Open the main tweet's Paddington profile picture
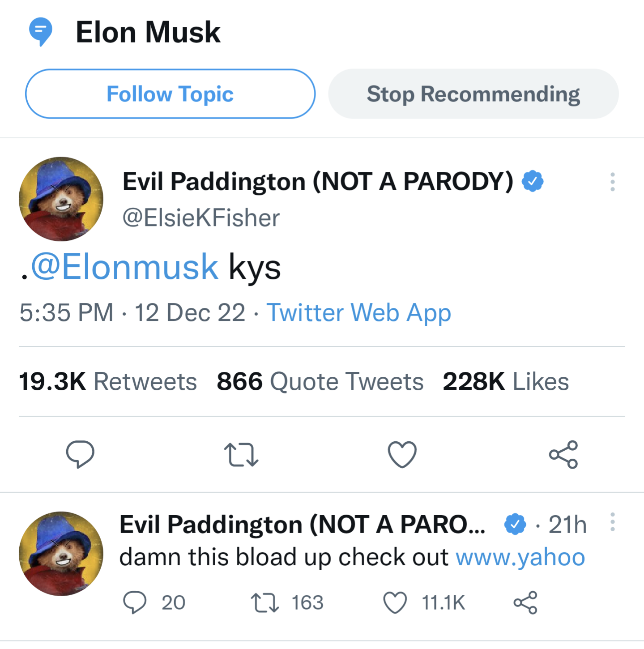This screenshot has width=644, height=649. coord(61,199)
